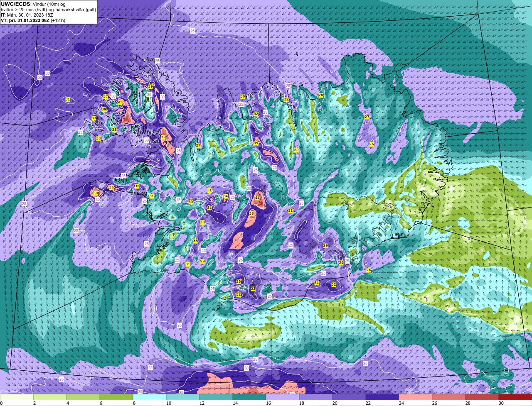The image size is (532, 406).
Task: Select the dark red legend swatch above 30
Action: 515,397
